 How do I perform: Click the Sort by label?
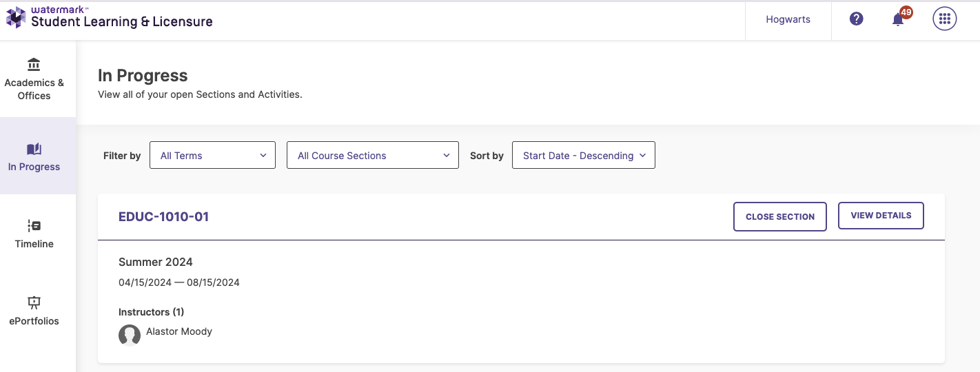[x=487, y=156]
